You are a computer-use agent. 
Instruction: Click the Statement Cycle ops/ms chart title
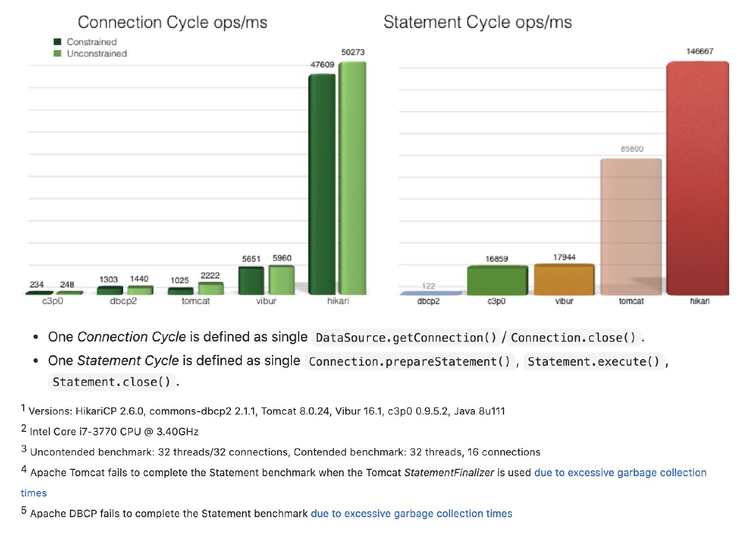click(477, 22)
